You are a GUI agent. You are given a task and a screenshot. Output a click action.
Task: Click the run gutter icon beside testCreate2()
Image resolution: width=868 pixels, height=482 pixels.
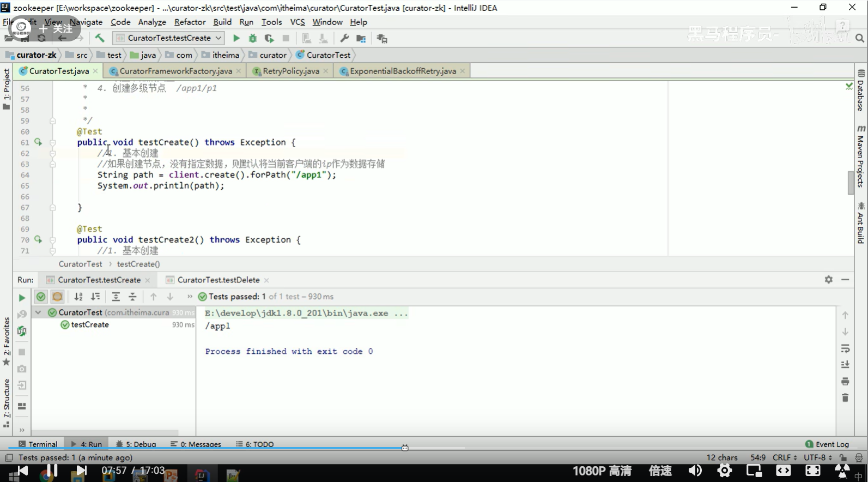tap(38, 239)
